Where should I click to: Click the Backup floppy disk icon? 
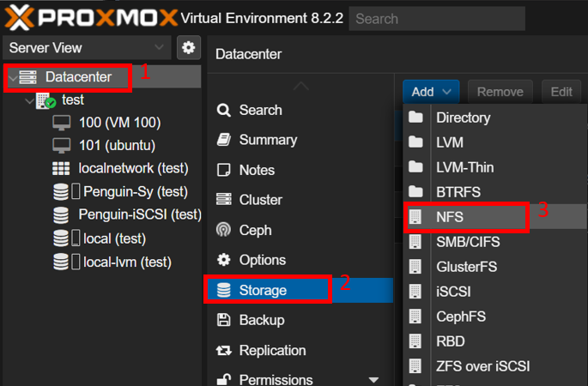(x=223, y=320)
